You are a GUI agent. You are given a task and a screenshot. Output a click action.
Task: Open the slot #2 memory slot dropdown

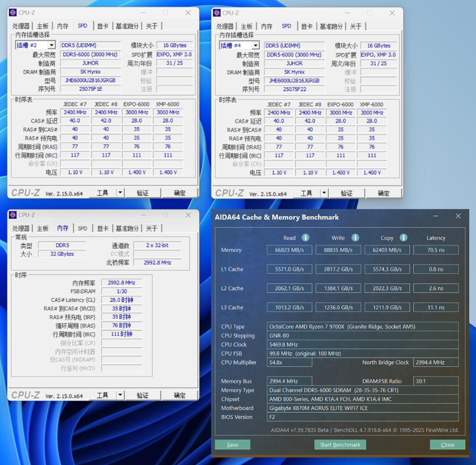pyautogui.click(x=52, y=45)
